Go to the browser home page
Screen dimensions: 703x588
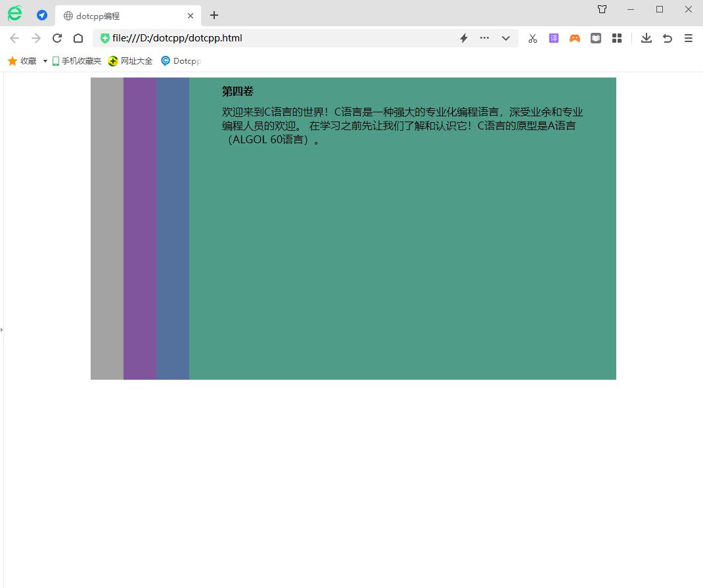tap(78, 38)
